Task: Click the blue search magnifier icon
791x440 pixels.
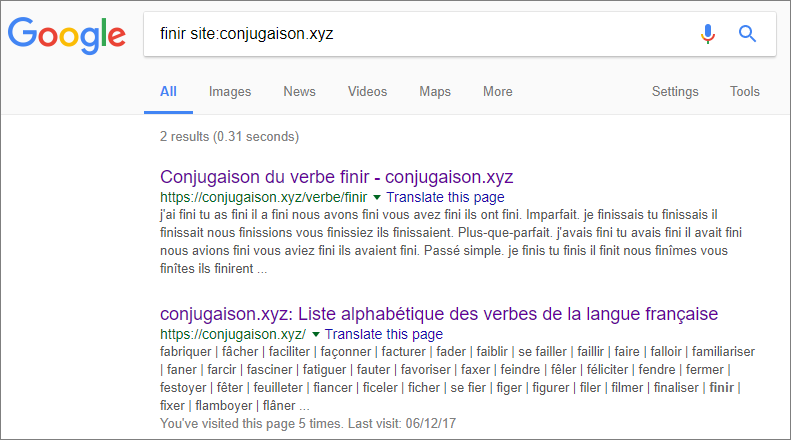Action: click(x=747, y=34)
